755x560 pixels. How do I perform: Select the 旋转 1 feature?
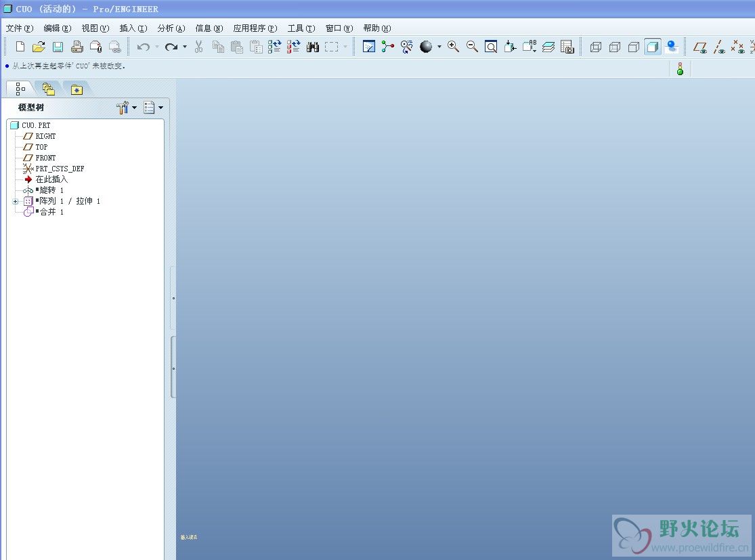(x=43, y=190)
